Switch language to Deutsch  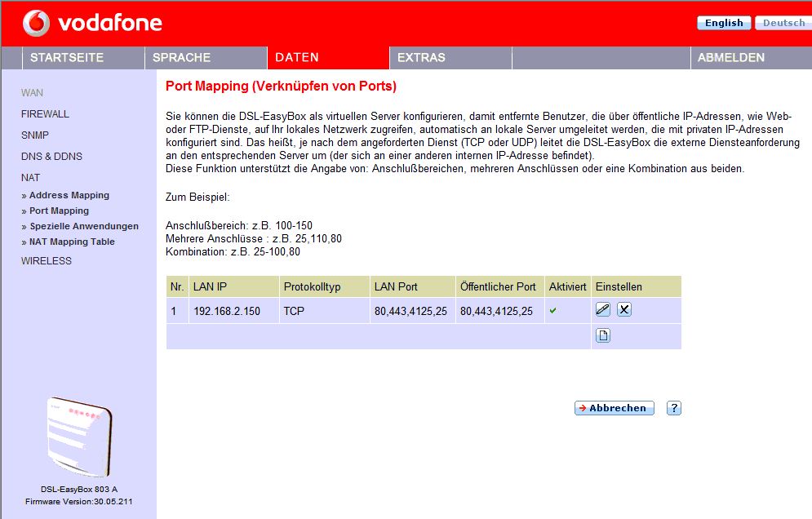click(x=783, y=23)
